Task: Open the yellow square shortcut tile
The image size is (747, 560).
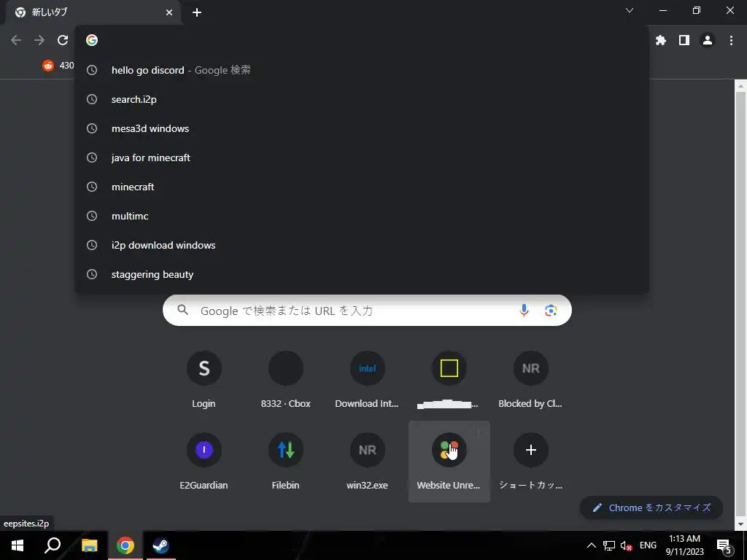Action: 449,380
